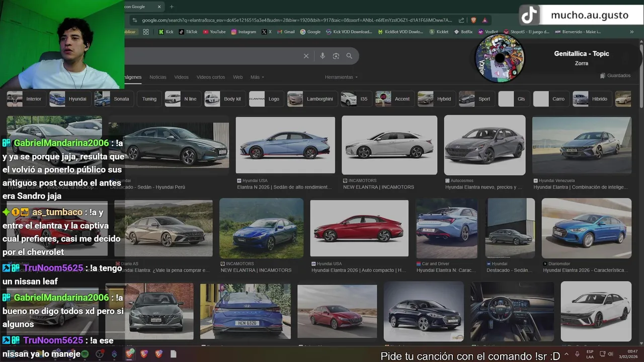Open the TikTok bookmark

(188, 32)
